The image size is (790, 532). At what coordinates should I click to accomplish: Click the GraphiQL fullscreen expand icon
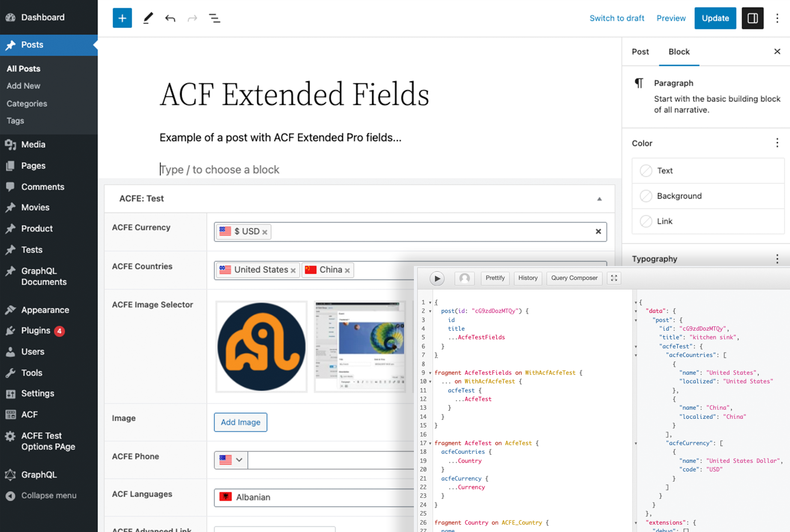pos(614,278)
